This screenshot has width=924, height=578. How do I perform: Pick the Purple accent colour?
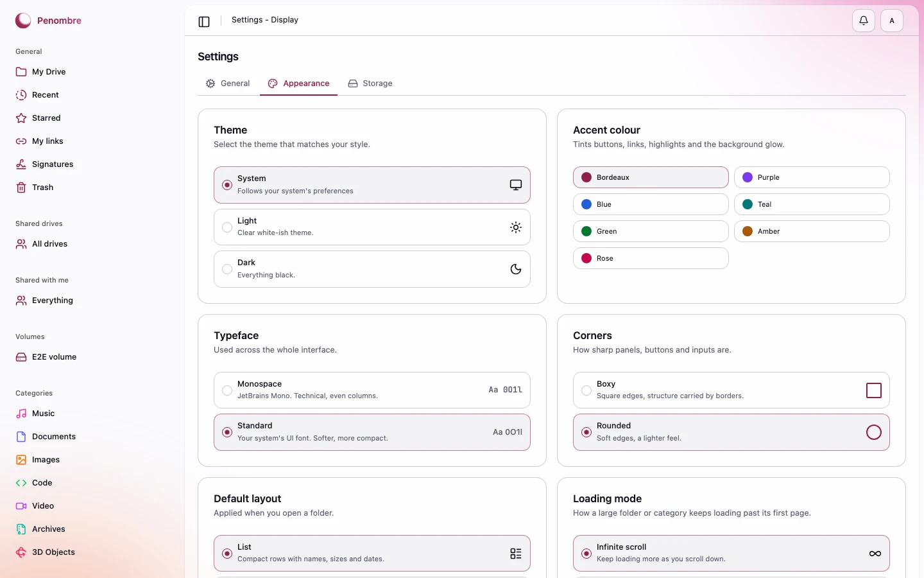(x=812, y=177)
